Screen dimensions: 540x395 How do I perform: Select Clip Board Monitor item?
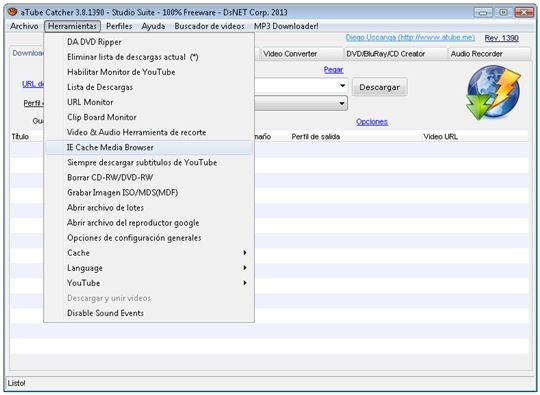(149, 117)
